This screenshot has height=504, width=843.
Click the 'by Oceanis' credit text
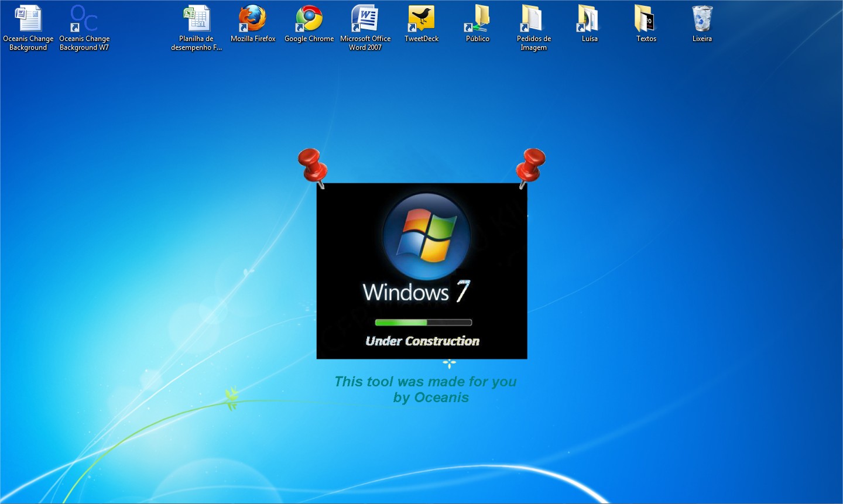(x=431, y=397)
